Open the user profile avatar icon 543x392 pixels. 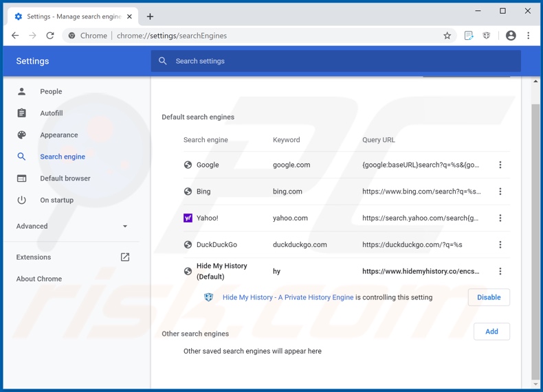point(511,36)
